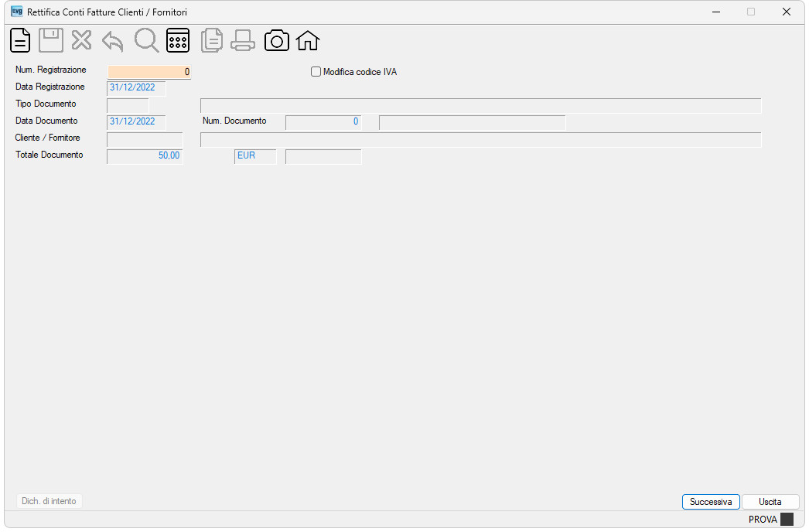Click the Totale Documento amount field

[x=145, y=156]
